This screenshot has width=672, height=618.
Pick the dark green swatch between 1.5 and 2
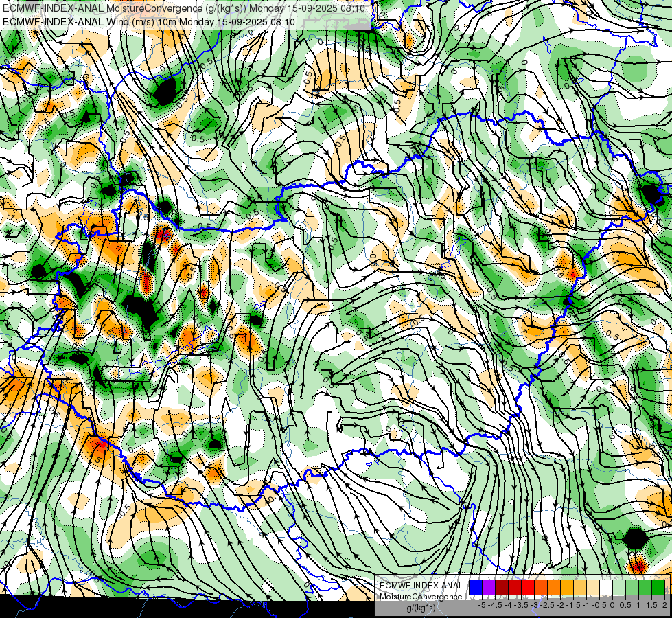[658, 587]
